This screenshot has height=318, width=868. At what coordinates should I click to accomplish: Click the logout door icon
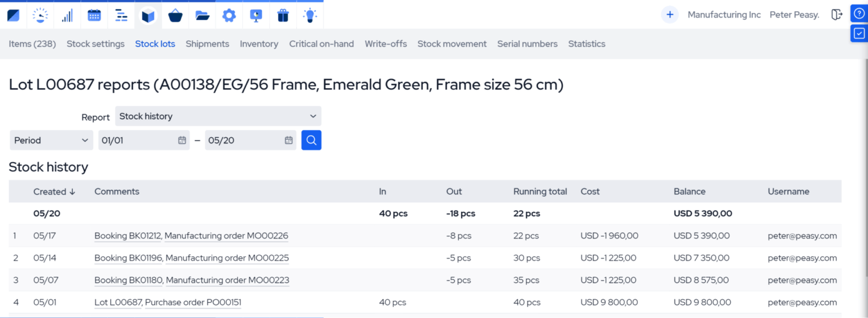coord(836,15)
